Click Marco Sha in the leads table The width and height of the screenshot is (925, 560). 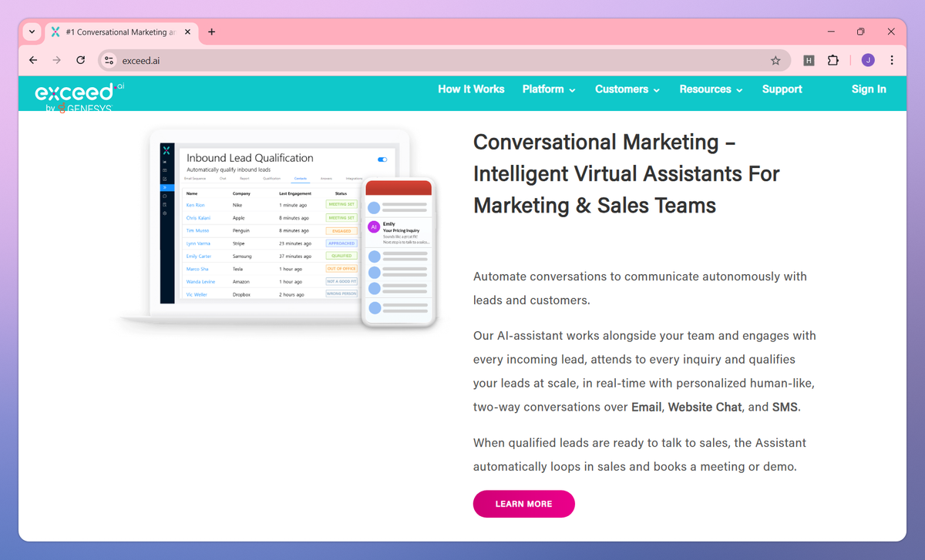click(197, 269)
